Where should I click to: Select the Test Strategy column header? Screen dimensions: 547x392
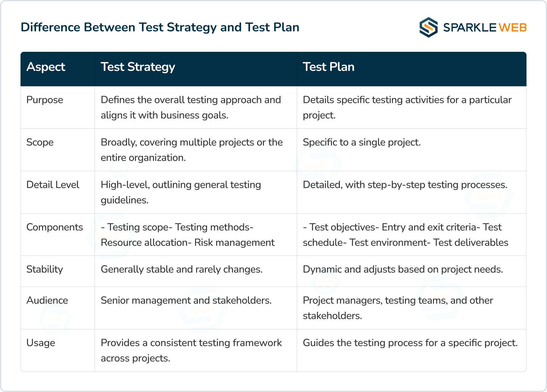pos(138,67)
